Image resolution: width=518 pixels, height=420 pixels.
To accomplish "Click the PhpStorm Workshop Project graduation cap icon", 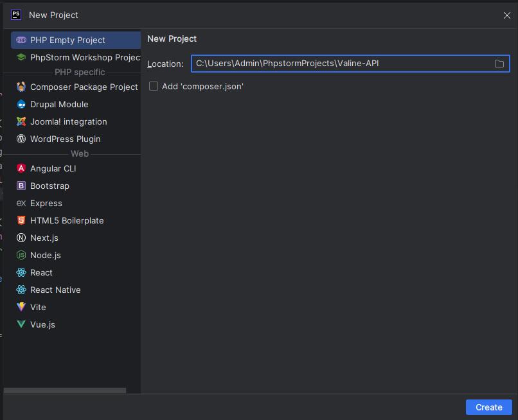I will tap(21, 57).
